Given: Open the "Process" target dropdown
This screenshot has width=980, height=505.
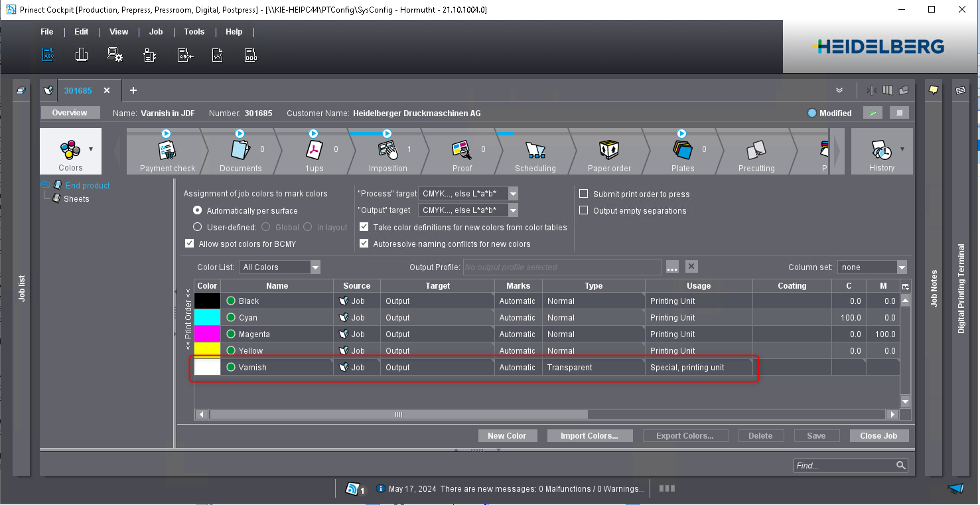Looking at the screenshot, I should (x=513, y=194).
